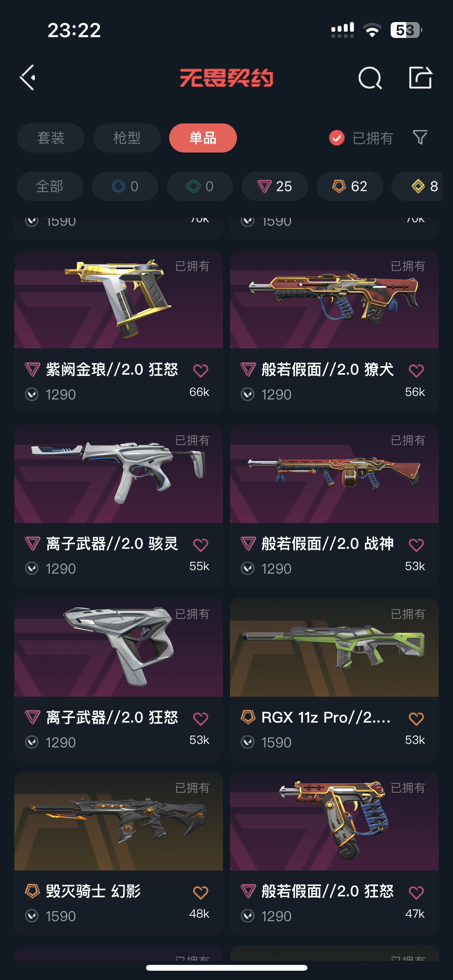Tap heart icon on 毁灭骑士 幻影

pyautogui.click(x=201, y=893)
